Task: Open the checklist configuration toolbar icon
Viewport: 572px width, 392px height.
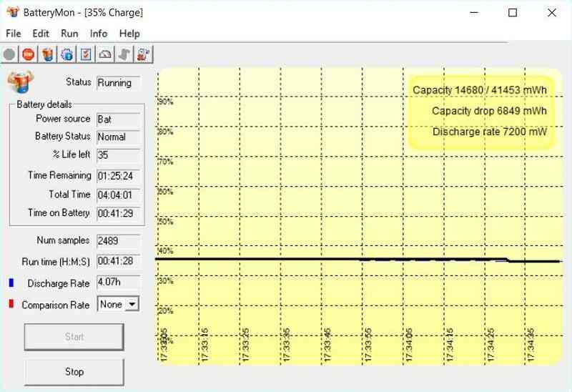Action: 86,55
